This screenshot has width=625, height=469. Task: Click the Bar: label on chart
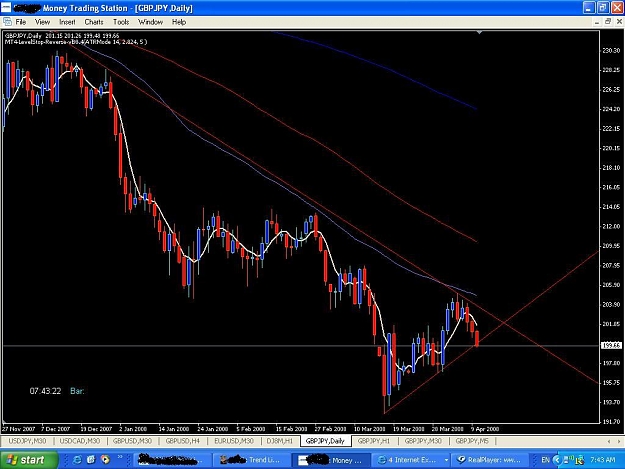pyautogui.click(x=77, y=391)
